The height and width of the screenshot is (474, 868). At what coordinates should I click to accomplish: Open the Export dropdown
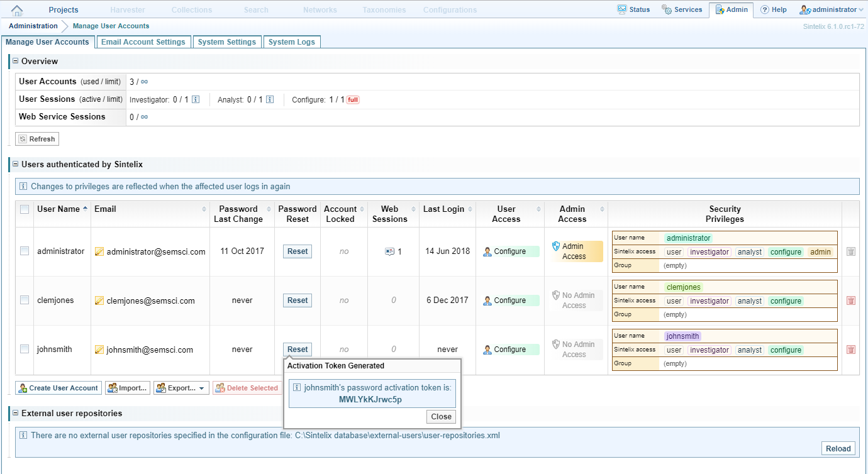pyautogui.click(x=181, y=388)
